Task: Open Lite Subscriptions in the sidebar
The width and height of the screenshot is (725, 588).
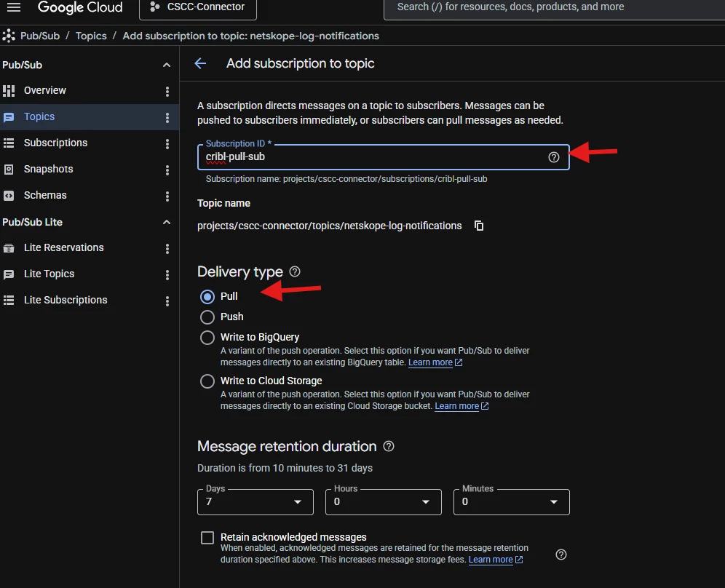Action: (66, 300)
